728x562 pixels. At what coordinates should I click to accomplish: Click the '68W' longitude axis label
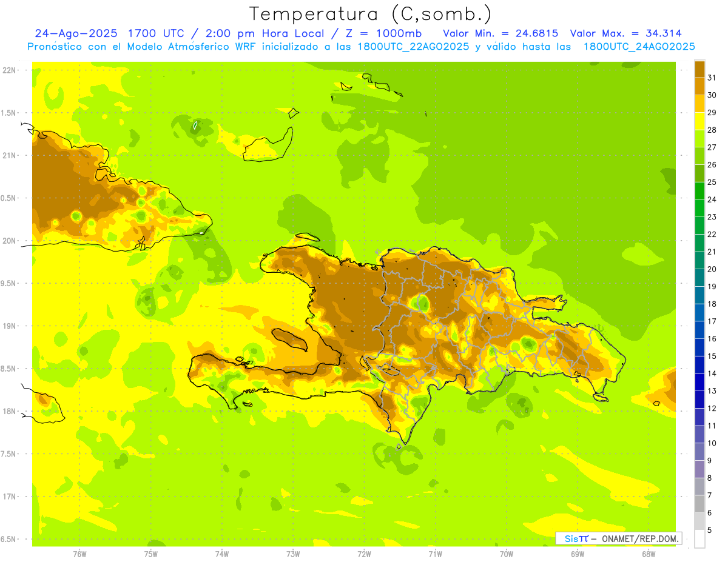pos(649,555)
